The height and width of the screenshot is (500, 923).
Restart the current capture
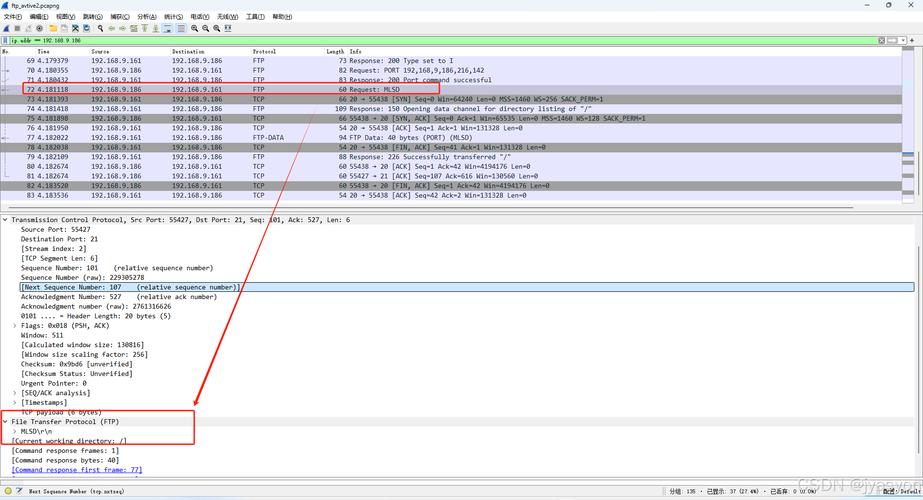pos(28,28)
